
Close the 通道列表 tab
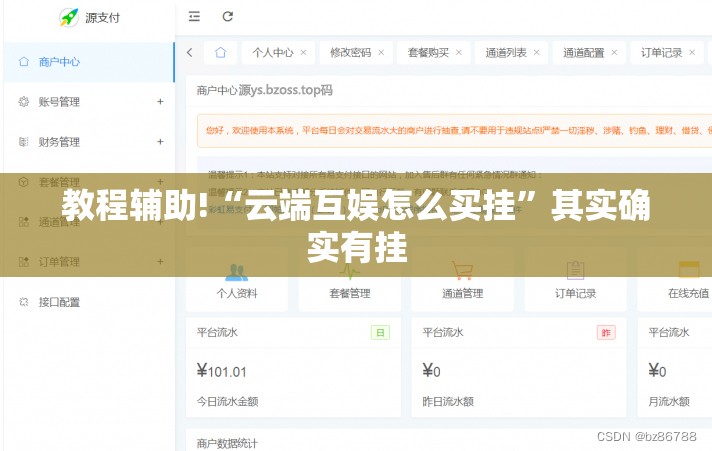536,53
